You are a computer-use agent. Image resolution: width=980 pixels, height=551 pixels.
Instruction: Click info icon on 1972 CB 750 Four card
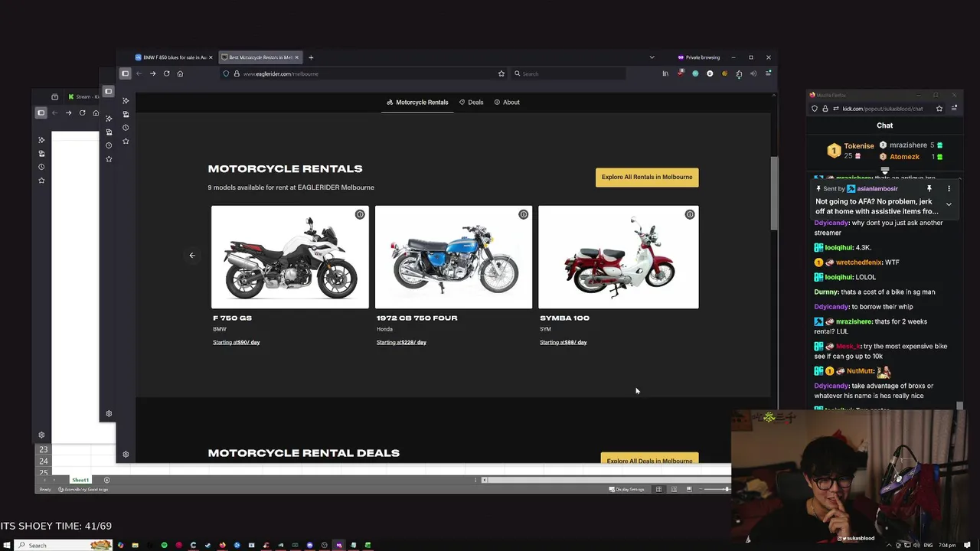(x=524, y=214)
